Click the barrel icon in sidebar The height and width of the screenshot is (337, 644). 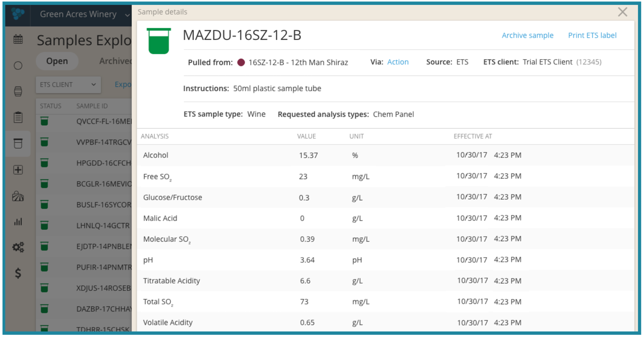(18, 91)
